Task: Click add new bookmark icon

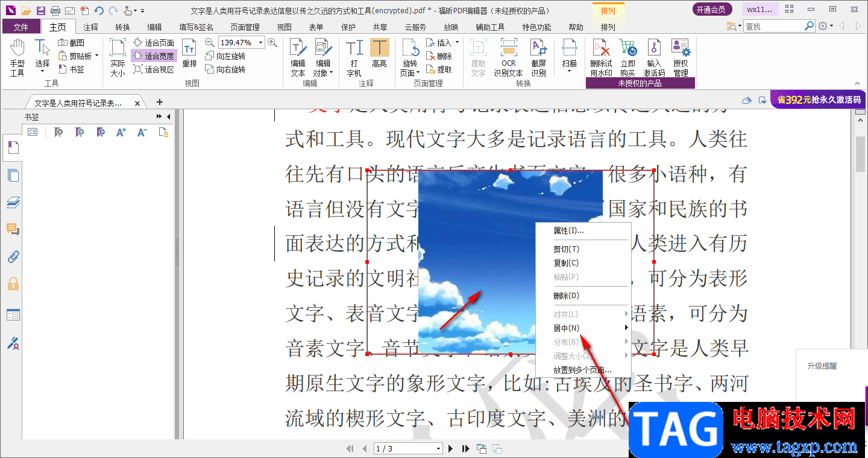Action: pos(79,132)
